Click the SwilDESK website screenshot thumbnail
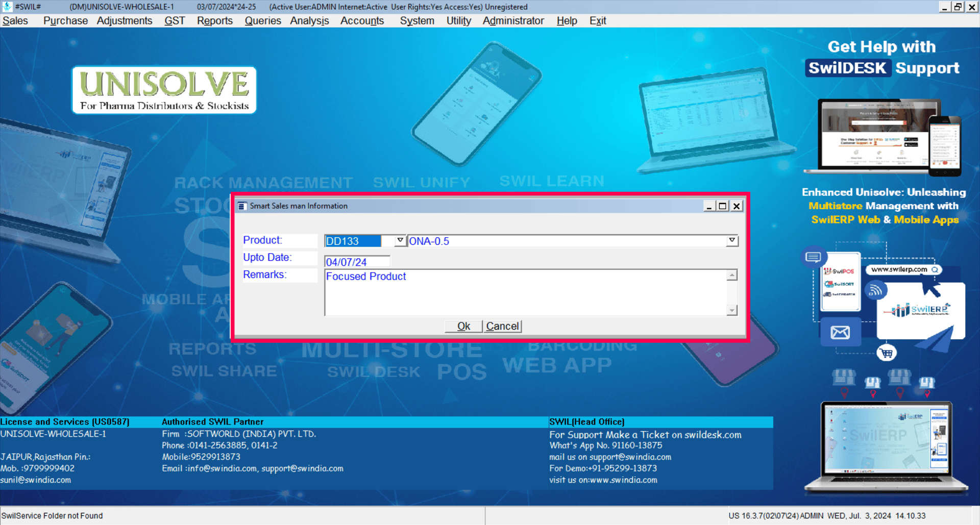This screenshot has width=980, height=525. (883, 137)
